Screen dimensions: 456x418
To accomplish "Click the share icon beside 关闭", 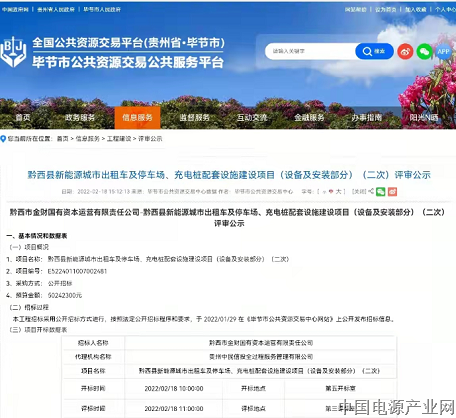I will [x=371, y=191].
